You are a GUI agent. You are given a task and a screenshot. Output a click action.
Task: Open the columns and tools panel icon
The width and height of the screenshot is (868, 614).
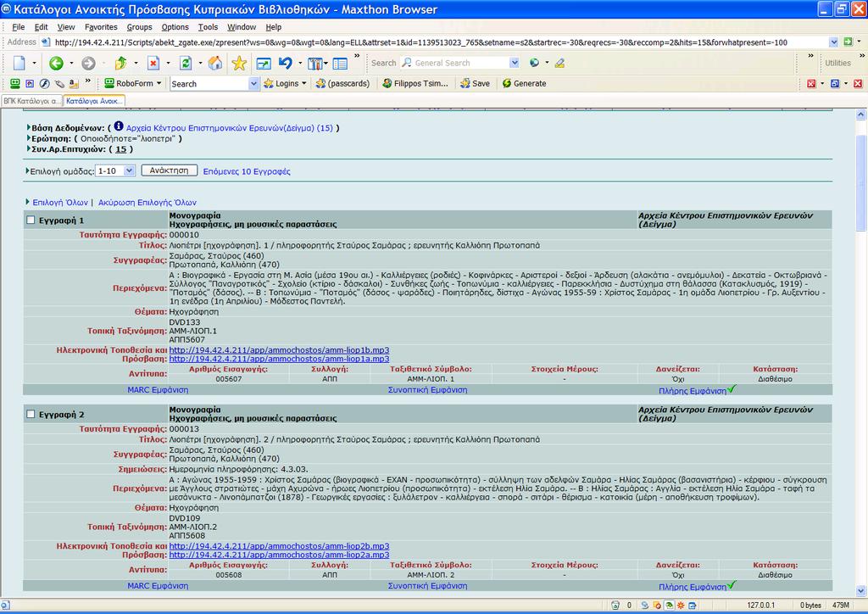pyautogui.click(x=314, y=64)
